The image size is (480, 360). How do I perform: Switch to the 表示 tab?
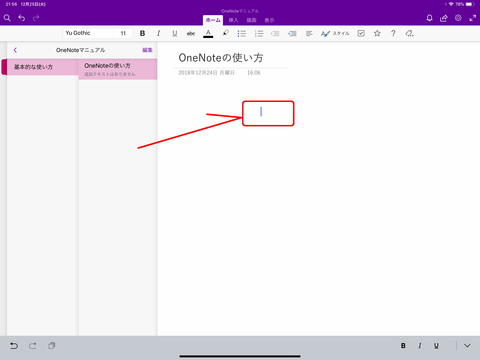269,20
